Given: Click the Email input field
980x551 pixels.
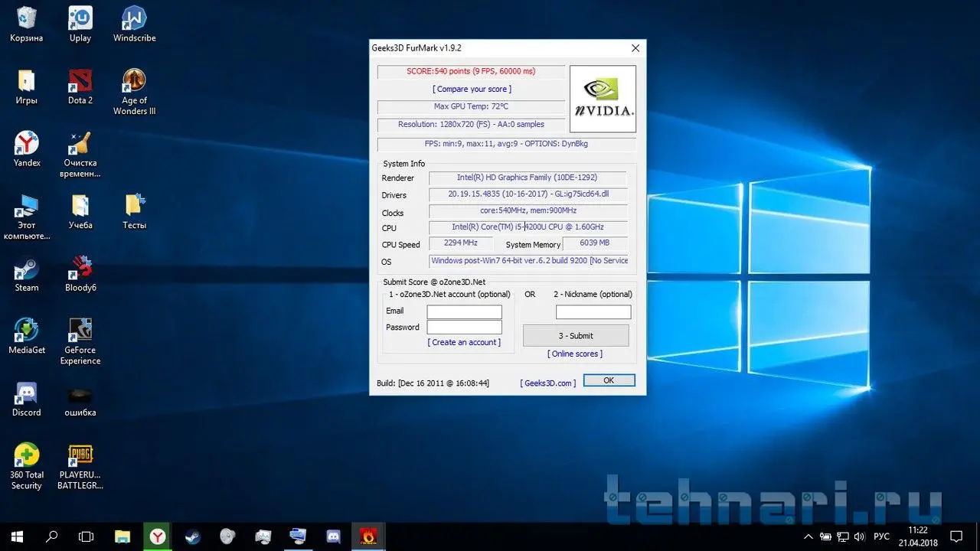Looking at the screenshot, I should click(464, 311).
